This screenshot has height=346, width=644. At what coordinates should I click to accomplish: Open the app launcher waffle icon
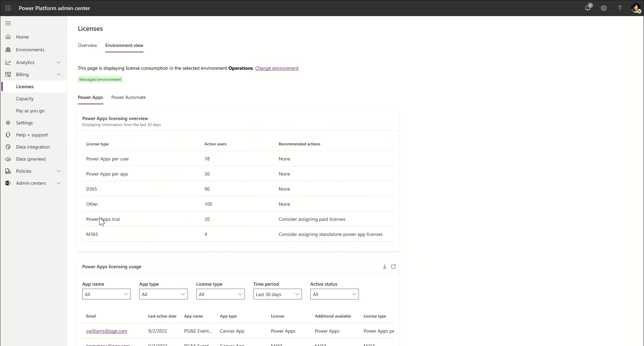[x=8, y=8]
